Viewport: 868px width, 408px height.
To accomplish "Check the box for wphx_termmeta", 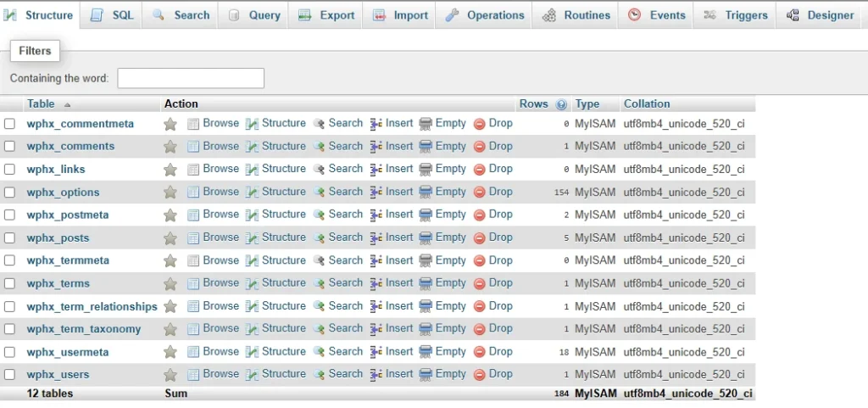I will pos(9,260).
